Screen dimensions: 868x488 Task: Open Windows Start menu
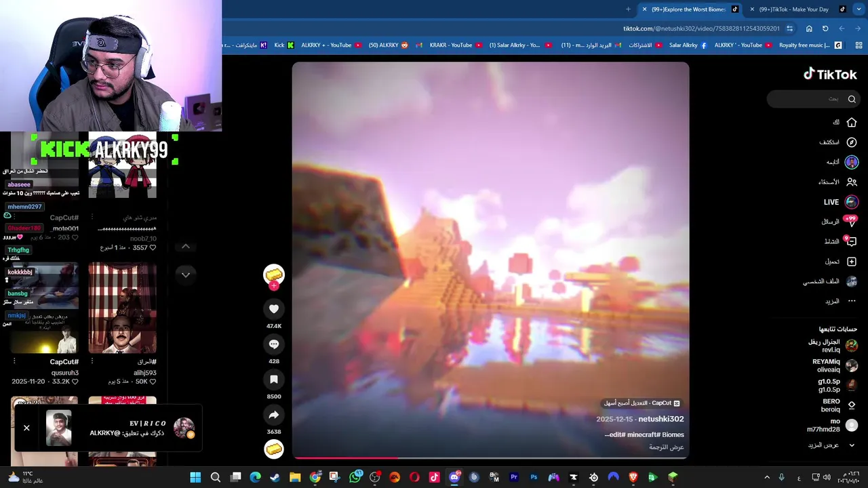195,477
